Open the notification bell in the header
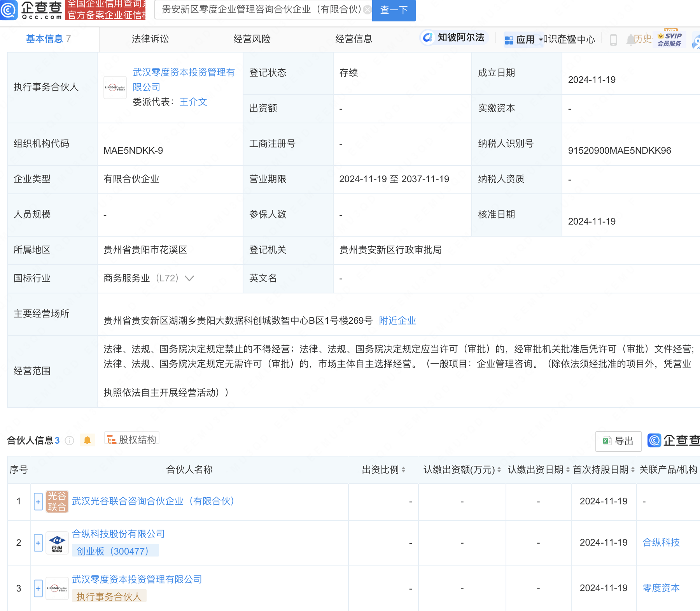 [630, 40]
